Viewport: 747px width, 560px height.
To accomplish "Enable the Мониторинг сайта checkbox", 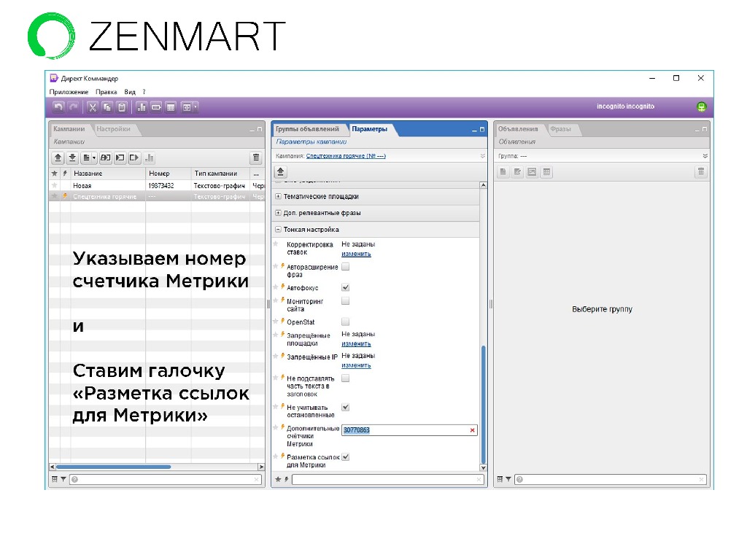I will coord(345,300).
